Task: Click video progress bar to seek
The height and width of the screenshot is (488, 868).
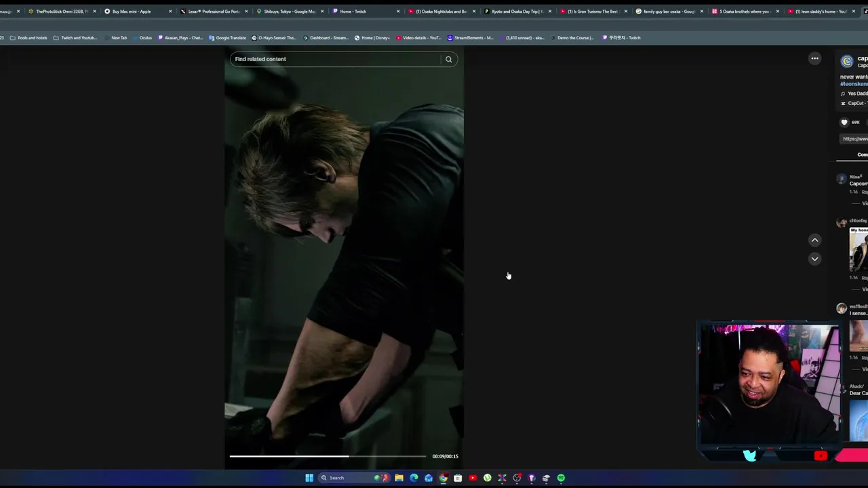Action: 328,456
